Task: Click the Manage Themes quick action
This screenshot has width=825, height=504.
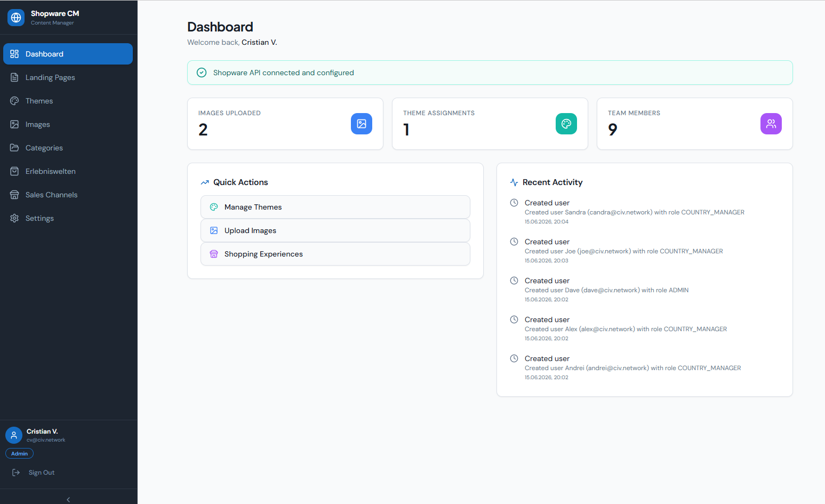Action: [x=335, y=207]
